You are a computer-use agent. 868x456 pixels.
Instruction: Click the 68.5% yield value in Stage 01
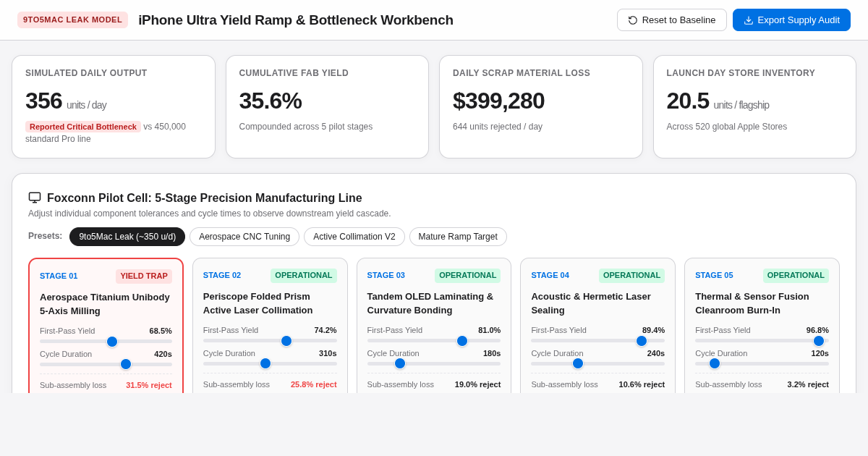click(x=161, y=331)
